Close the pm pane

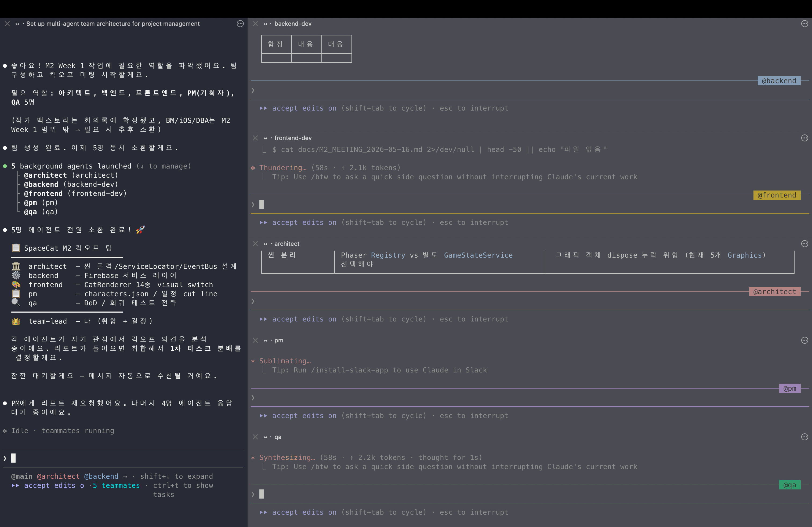pyautogui.click(x=255, y=340)
